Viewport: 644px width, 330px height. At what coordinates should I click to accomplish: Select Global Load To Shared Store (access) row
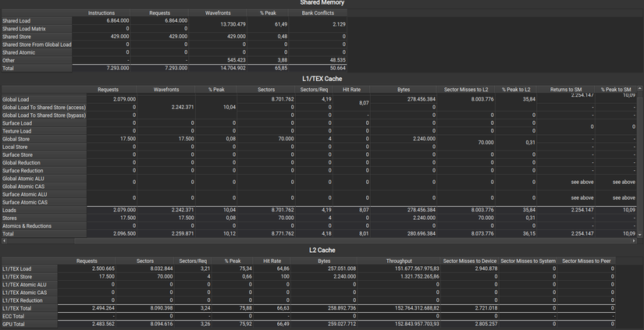pos(44,107)
